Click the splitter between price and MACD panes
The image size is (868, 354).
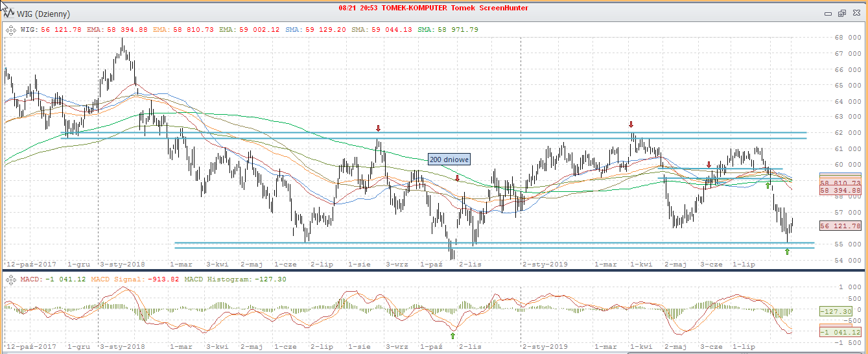434,270
